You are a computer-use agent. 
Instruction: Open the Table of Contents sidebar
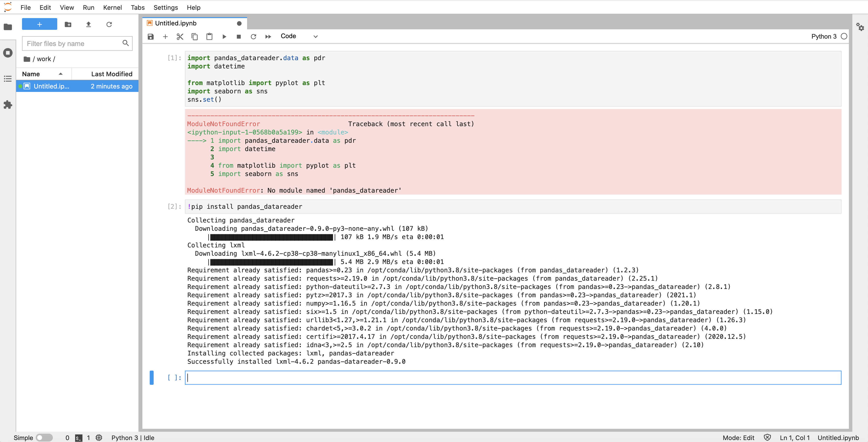[8, 79]
